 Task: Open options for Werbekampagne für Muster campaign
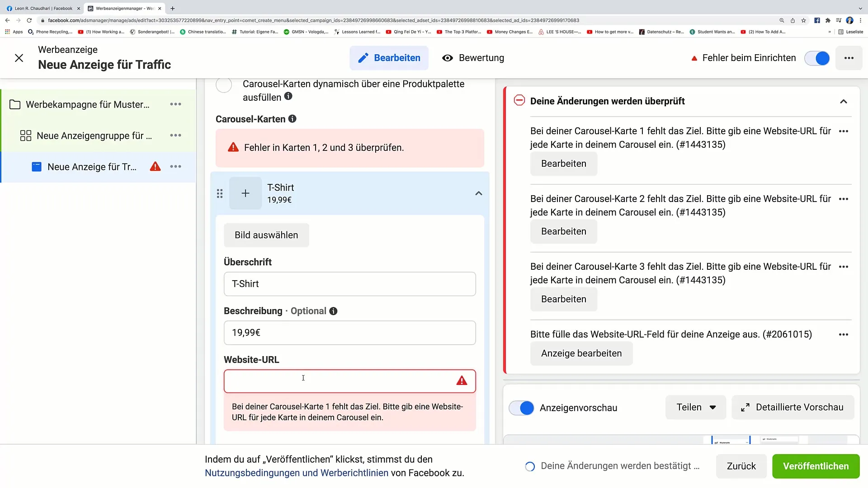pyautogui.click(x=175, y=104)
